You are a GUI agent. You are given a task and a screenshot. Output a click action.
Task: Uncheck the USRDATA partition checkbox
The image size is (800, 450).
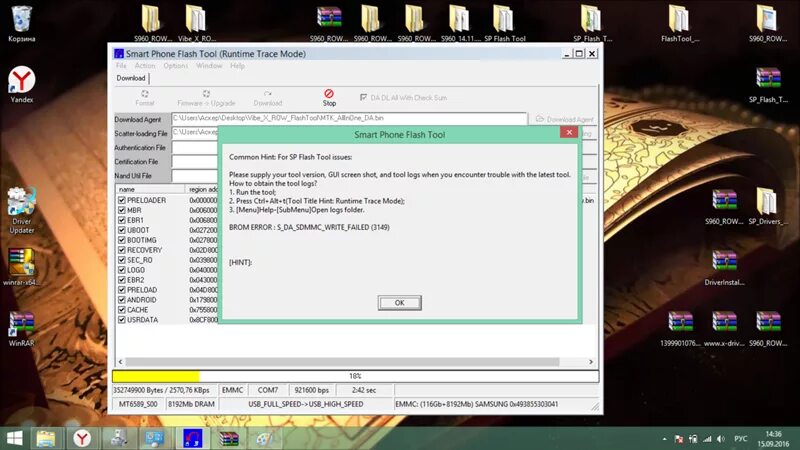coord(121,320)
